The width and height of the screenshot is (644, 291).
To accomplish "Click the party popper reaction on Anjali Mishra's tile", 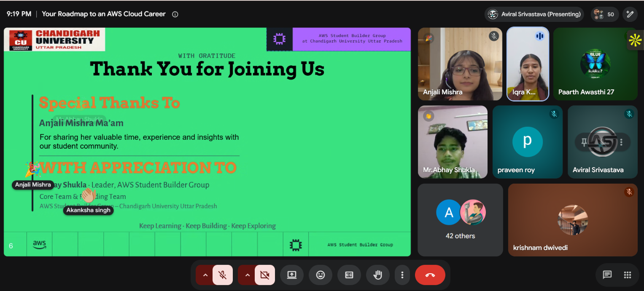I will pos(428,38).
